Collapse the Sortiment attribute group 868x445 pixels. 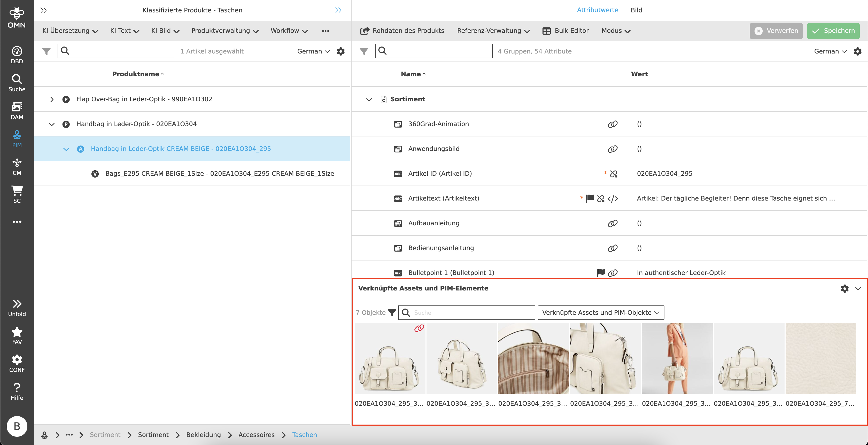tap(369, 99)
